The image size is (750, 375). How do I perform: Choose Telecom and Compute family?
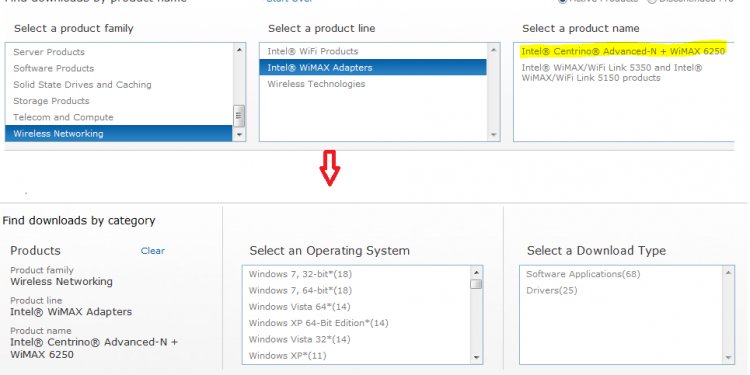119,117
